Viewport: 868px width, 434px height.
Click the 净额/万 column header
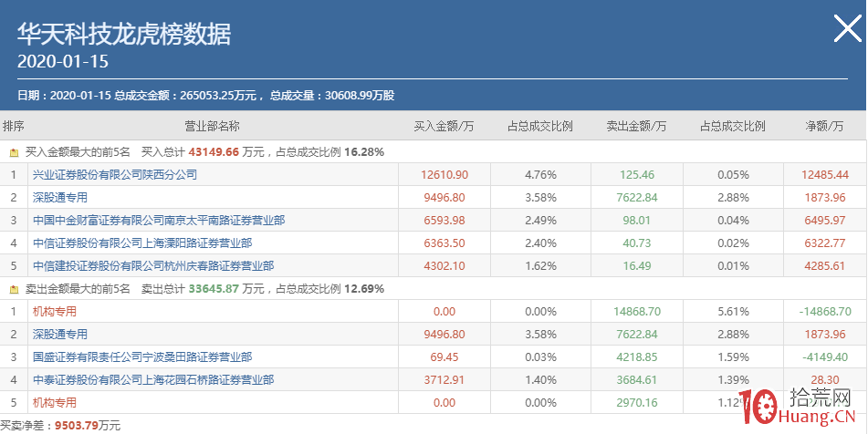click(x=825, y=126)
